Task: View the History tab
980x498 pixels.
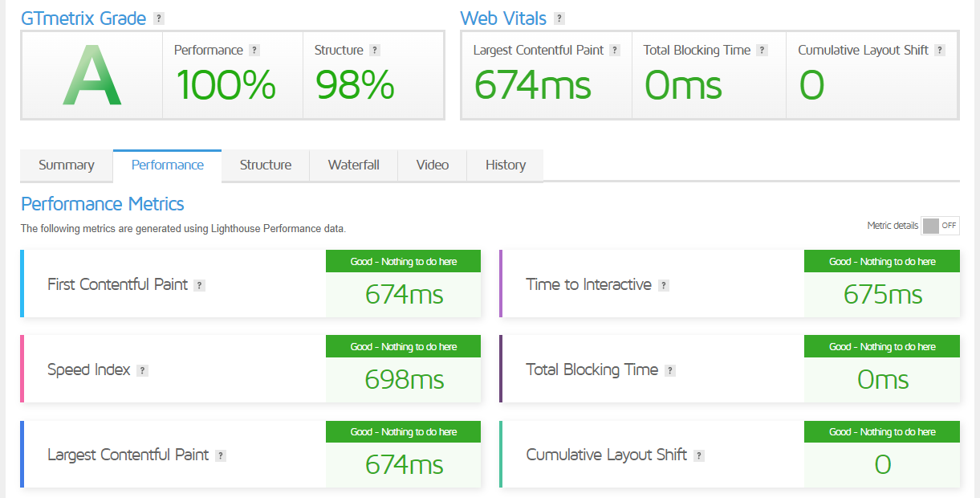Action: pyautogui.click(x=506, y=165)
